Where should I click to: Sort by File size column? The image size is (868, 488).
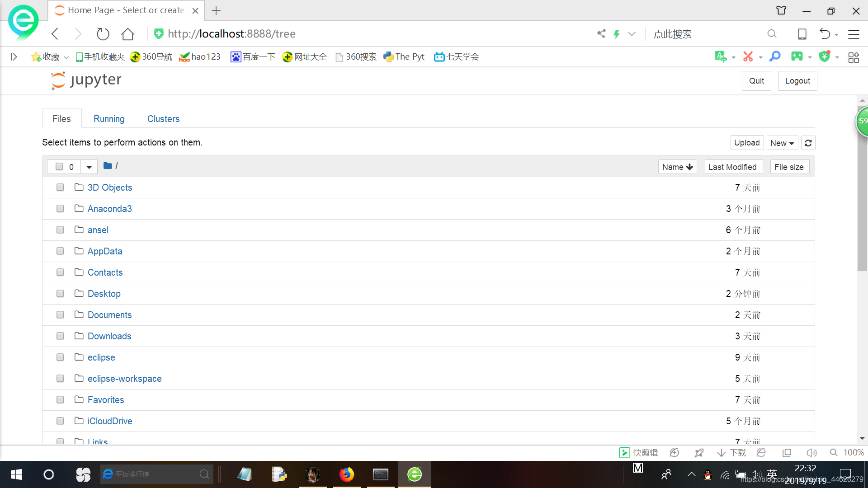click(x=789, y=167)
